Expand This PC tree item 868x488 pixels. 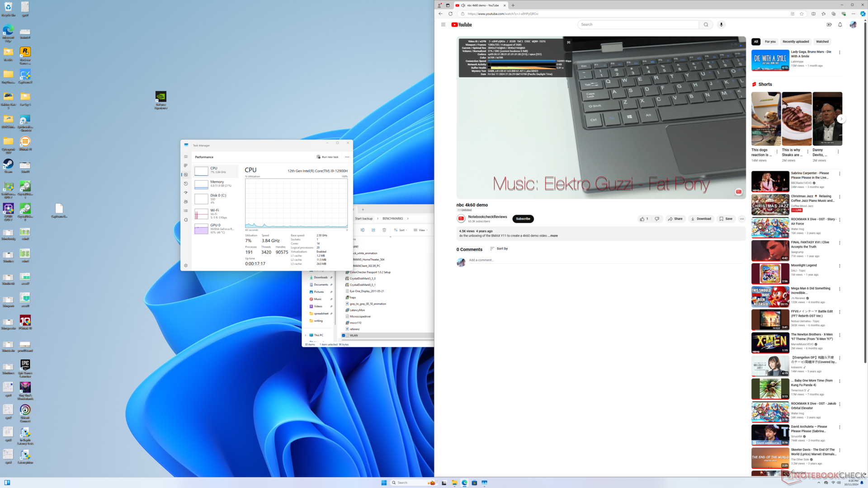[306, 335]
